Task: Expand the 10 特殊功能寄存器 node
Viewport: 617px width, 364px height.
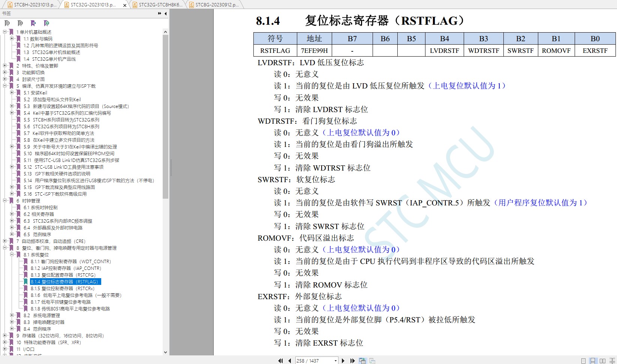Action: point(5,342)
